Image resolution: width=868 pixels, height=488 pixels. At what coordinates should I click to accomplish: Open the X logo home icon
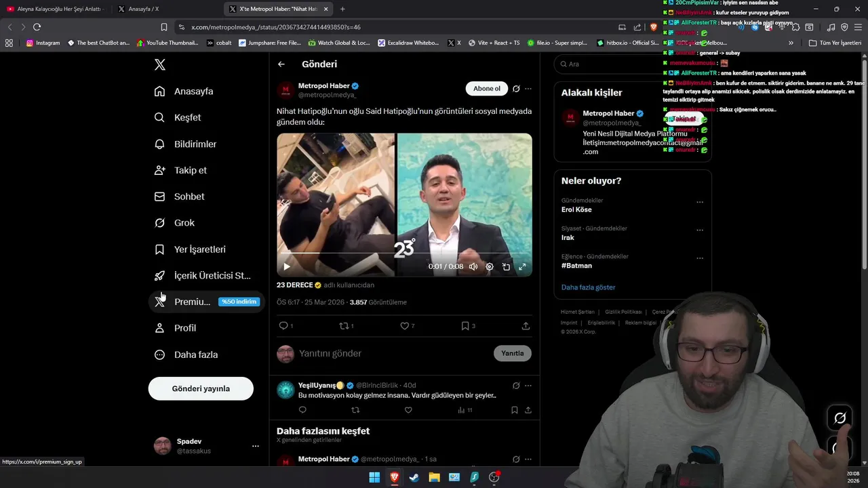(160, 64)
